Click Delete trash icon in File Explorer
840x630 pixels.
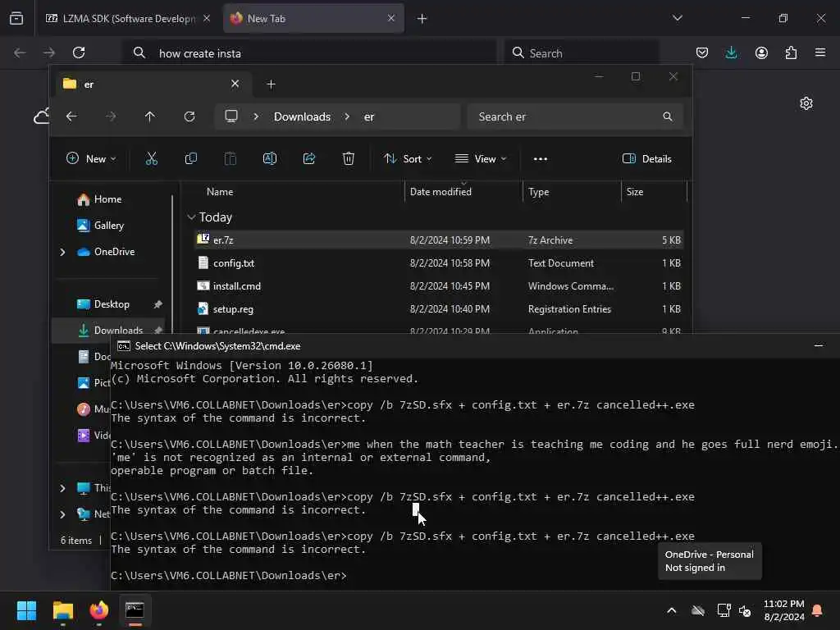(348, 158)
